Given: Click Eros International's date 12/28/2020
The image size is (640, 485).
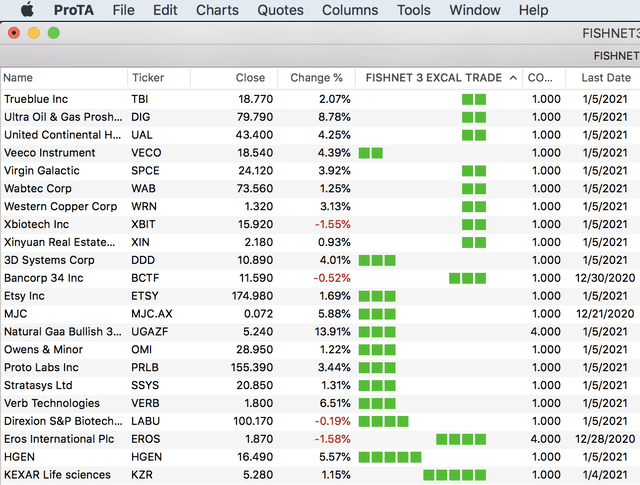Looking at the screenshot, I should [x=605, y=439].
